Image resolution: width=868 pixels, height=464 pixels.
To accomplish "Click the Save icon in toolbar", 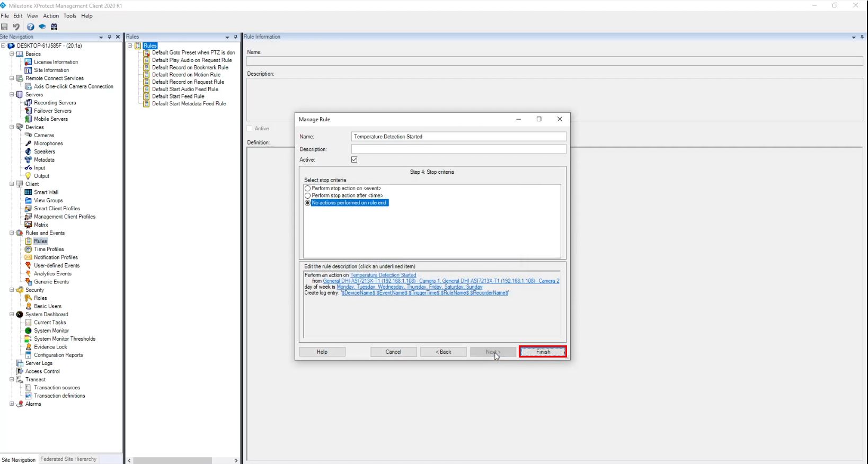I will (x=5, y=27).
